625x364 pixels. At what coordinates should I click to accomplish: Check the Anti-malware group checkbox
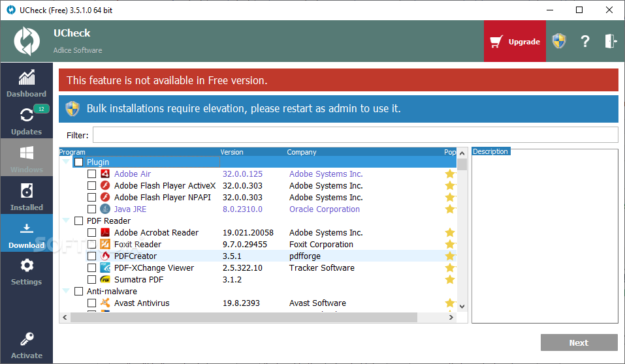(x=78, y=291)
